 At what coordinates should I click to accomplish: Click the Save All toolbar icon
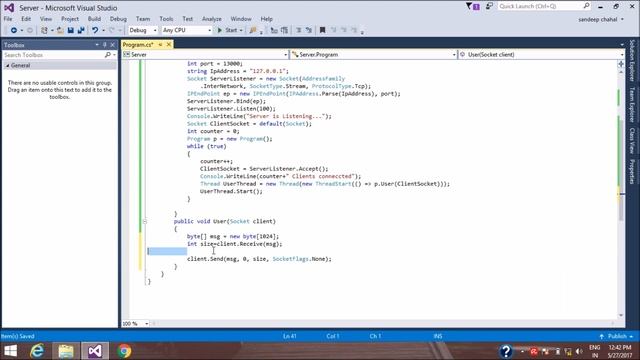pos(81,30)
